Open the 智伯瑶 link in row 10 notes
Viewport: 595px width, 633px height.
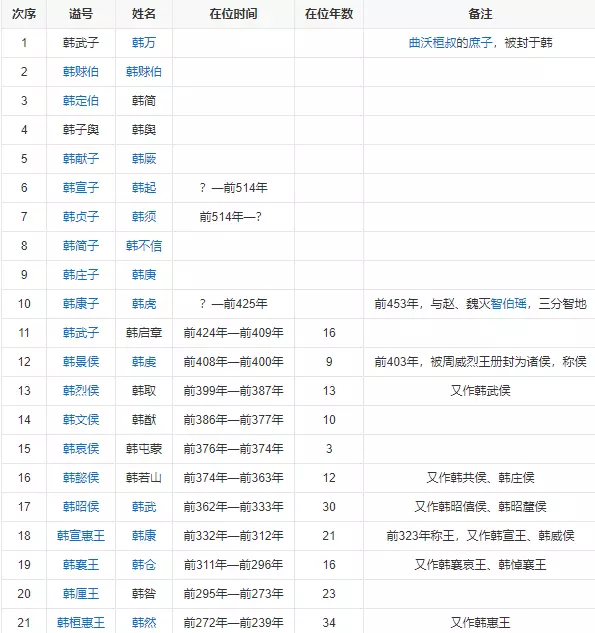point(509,304)
